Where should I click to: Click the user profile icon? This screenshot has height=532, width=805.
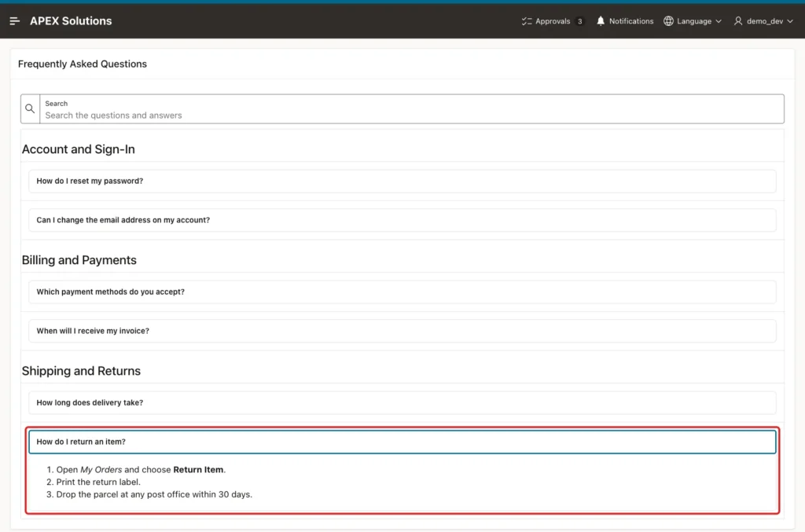tap(737, 21)
